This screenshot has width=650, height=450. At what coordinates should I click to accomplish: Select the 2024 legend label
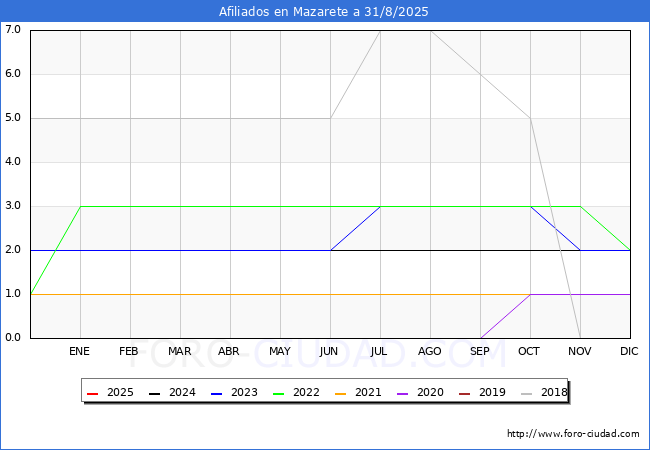point(182,392)
